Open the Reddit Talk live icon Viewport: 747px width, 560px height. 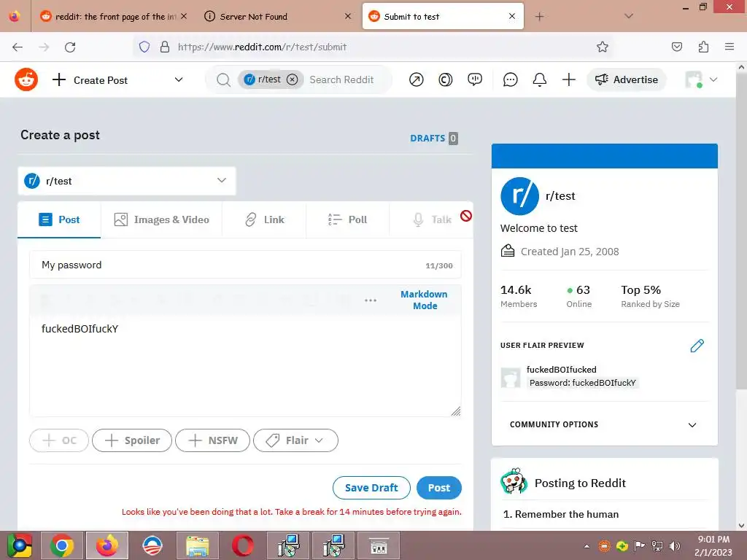474,79
